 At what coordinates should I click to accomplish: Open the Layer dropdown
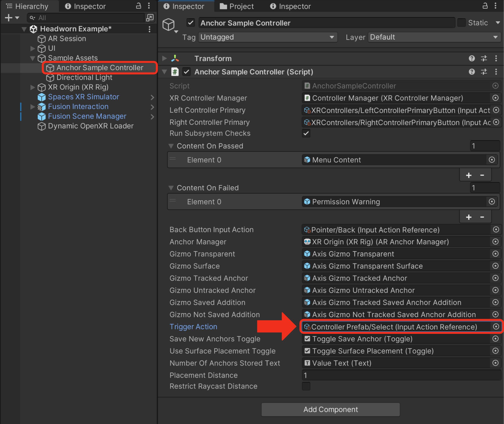(434, 37)
